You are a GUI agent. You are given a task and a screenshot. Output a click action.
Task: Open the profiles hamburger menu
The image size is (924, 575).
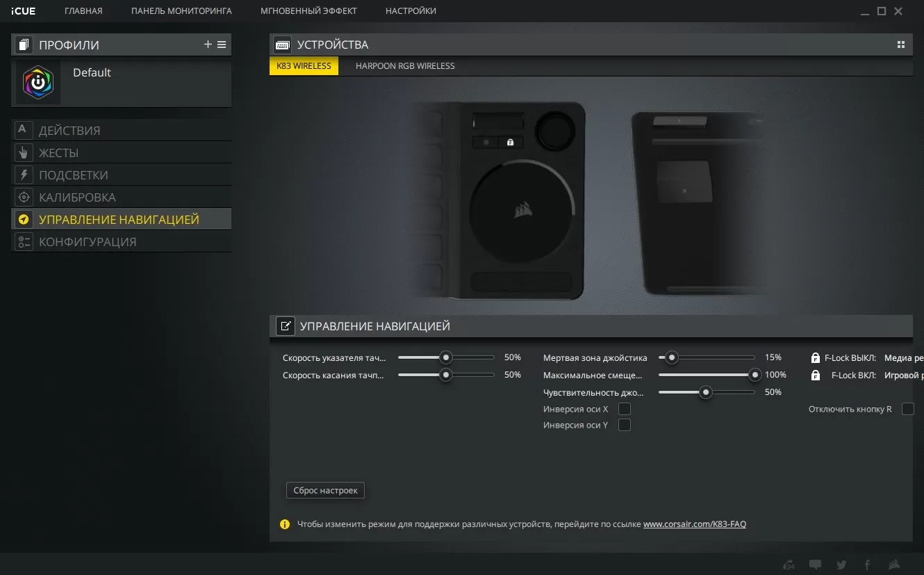pos(222,44)
